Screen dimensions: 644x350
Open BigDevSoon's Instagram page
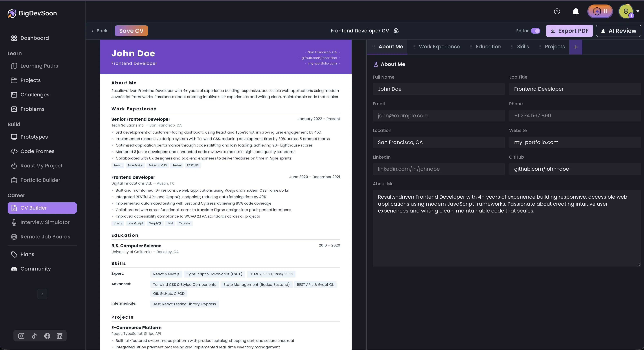[x=21, y=336]
